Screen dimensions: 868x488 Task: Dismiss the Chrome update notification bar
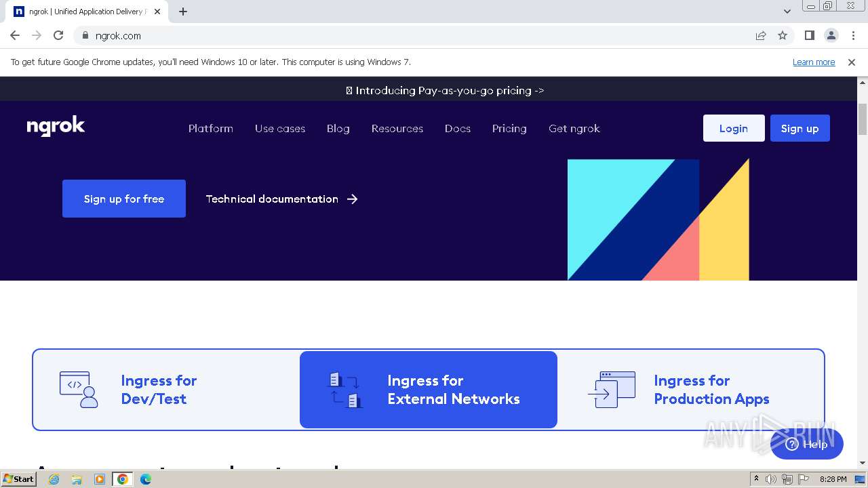click(x=852, y=62)
